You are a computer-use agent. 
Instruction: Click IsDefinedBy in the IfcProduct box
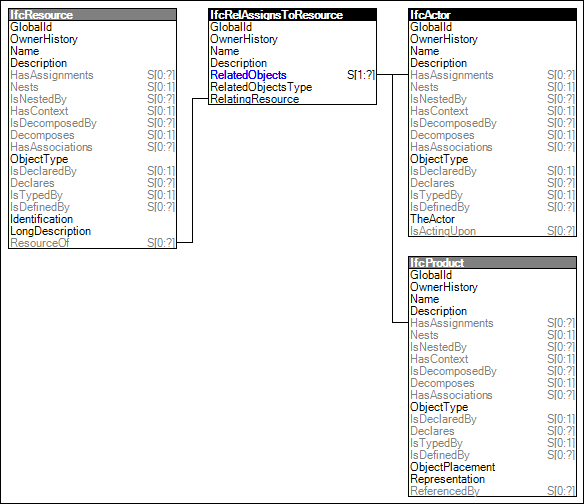[440, 455]
